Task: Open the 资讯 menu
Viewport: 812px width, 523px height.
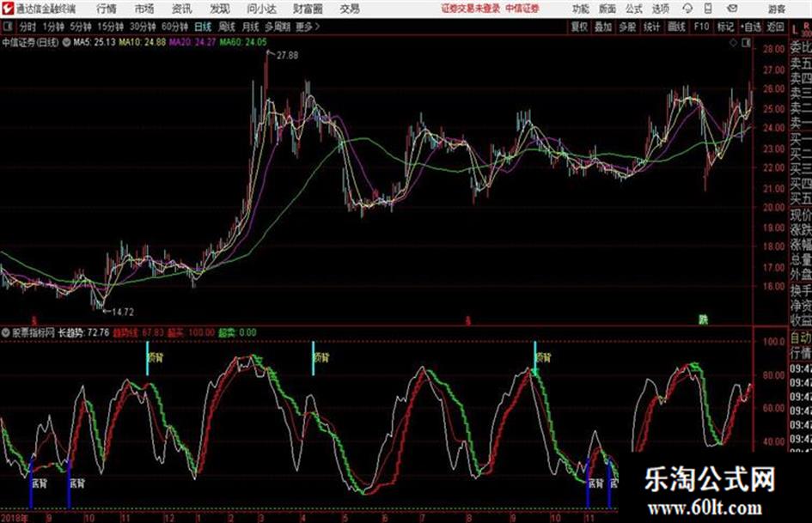Action: [182, 9]
